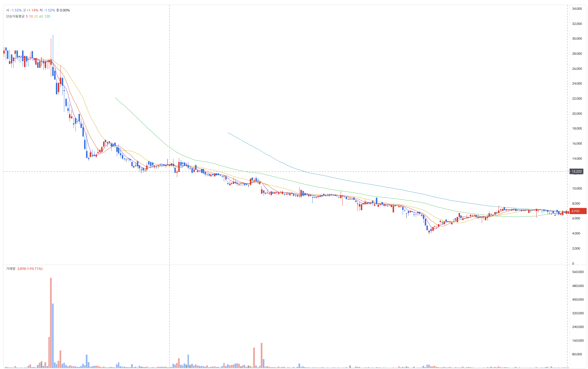Click the green 60 moving-average label
This screenshot has width=588, height=369.
(x=41, y=16)
